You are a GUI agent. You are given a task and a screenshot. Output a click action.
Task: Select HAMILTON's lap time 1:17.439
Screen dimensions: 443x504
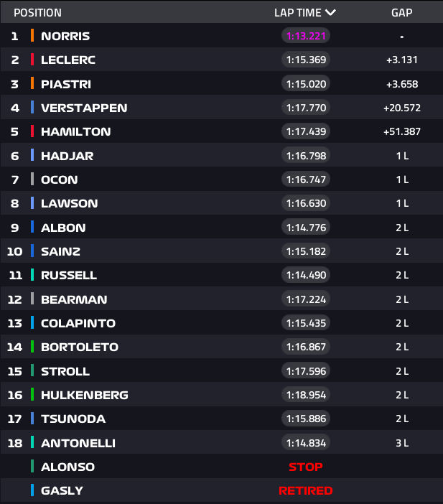coord(306,131)
